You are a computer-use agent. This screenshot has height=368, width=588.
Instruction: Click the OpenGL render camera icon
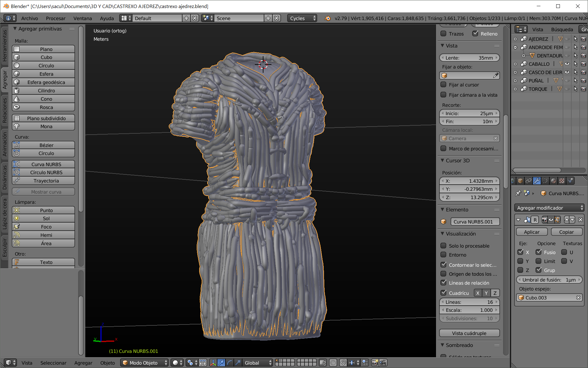(x=375, y=363)
